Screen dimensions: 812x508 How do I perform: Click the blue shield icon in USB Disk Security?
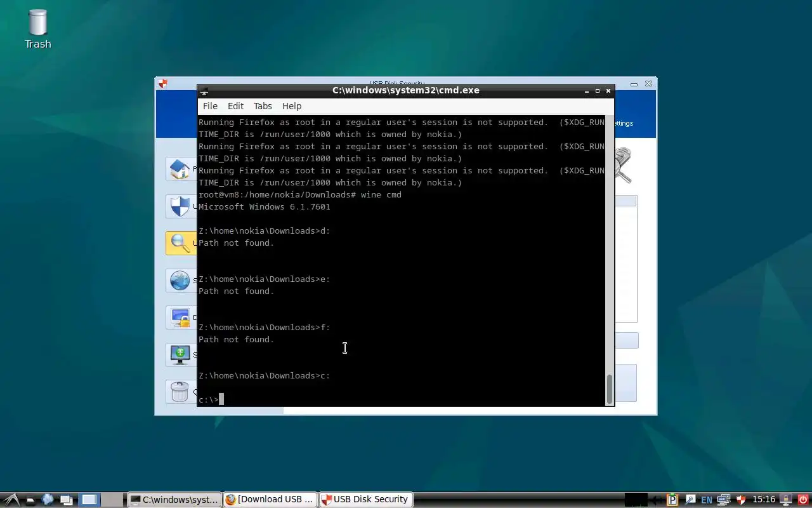click(180, 206)
